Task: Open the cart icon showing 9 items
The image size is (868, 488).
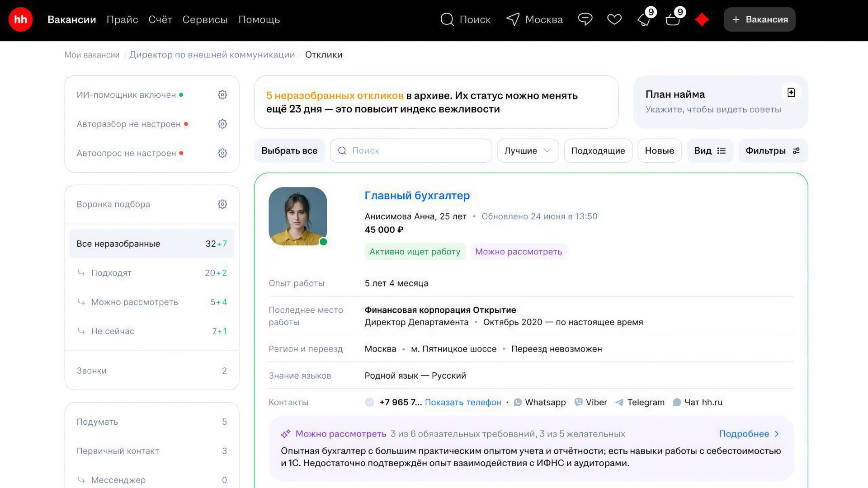Action: pyautogui.click(x=673, y=19)
